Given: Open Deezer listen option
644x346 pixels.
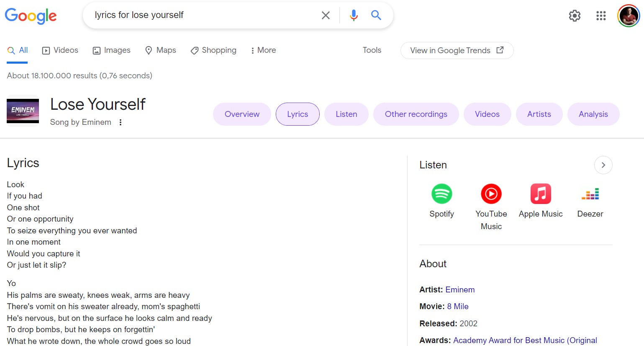Looking at the screenshot, I should click(x=590, y=201).
